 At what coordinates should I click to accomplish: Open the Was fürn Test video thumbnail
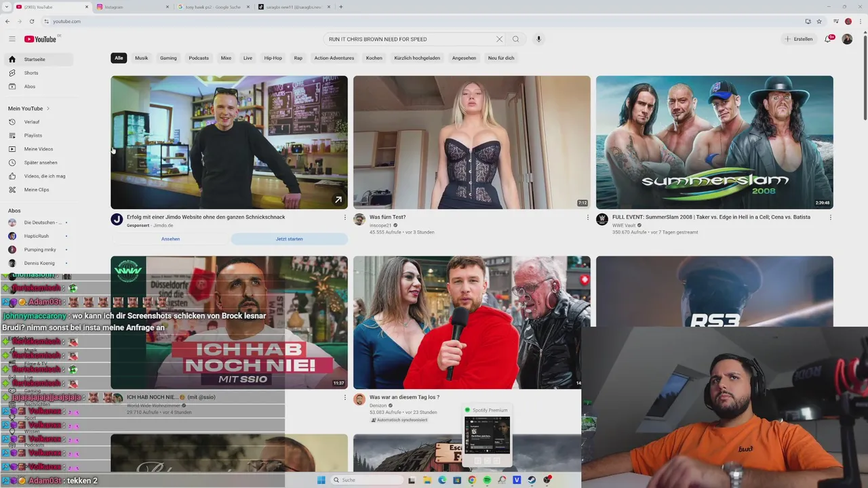point(472,142)
